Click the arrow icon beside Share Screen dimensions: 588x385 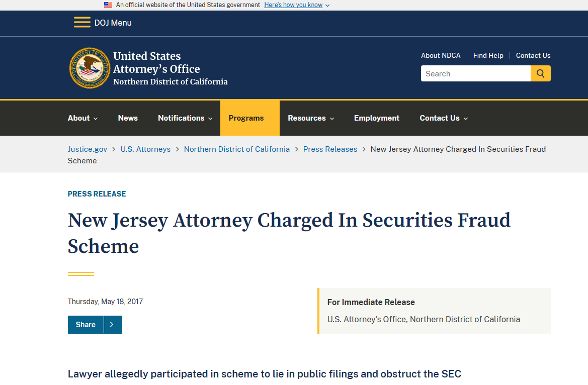[112, 325]
